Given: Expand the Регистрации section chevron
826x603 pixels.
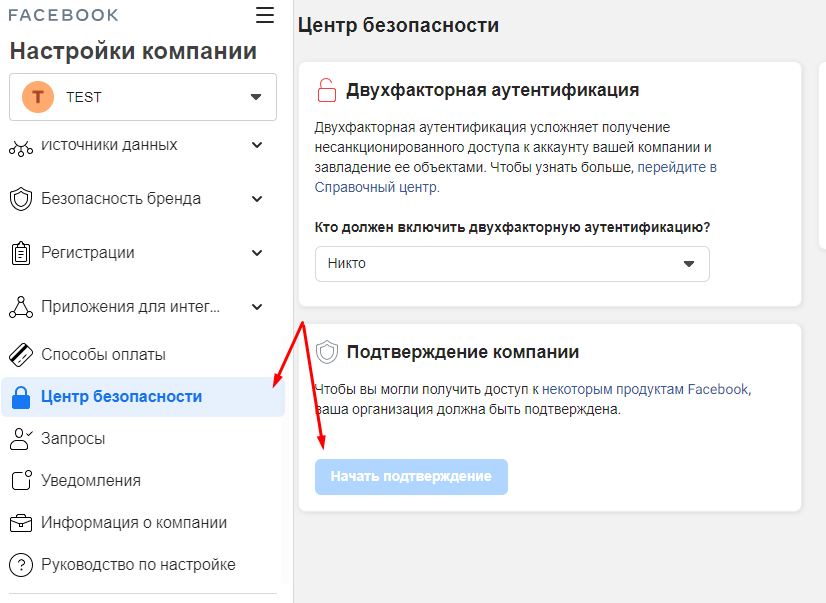Looking at the screenshot, I should [x=257, y=253].
